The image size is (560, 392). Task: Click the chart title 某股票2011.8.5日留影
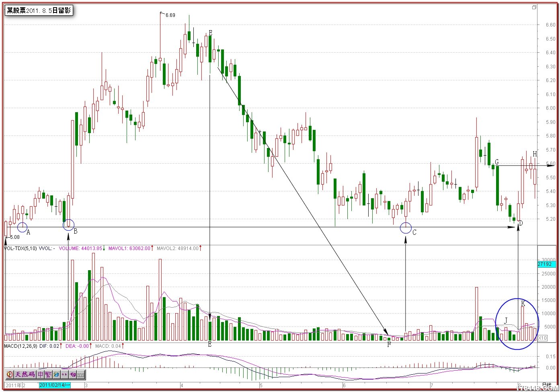click(39, 10)
